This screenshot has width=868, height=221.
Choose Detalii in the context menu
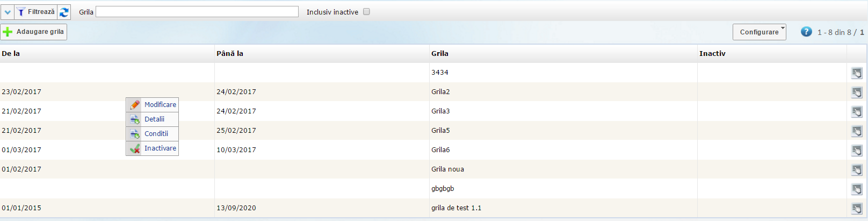(154, 119)
